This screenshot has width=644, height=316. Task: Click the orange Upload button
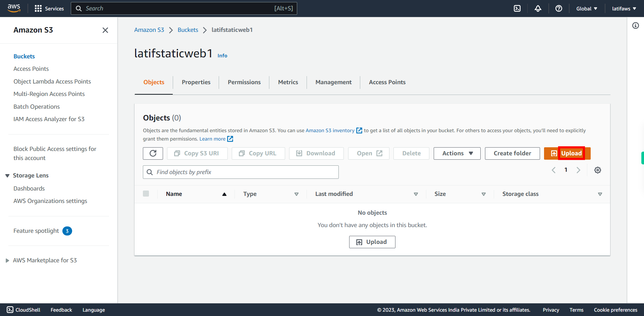567,153
